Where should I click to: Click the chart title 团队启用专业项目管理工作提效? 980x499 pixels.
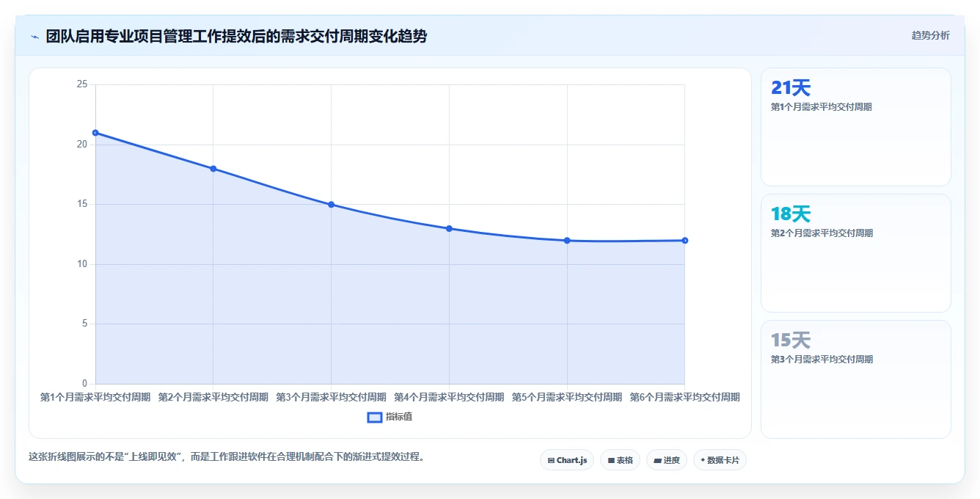click(x=236, y=36)
